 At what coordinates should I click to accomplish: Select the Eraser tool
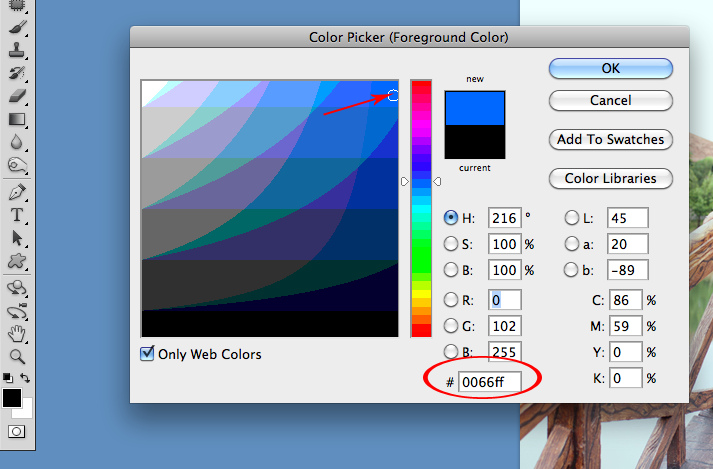coord(17,95)
